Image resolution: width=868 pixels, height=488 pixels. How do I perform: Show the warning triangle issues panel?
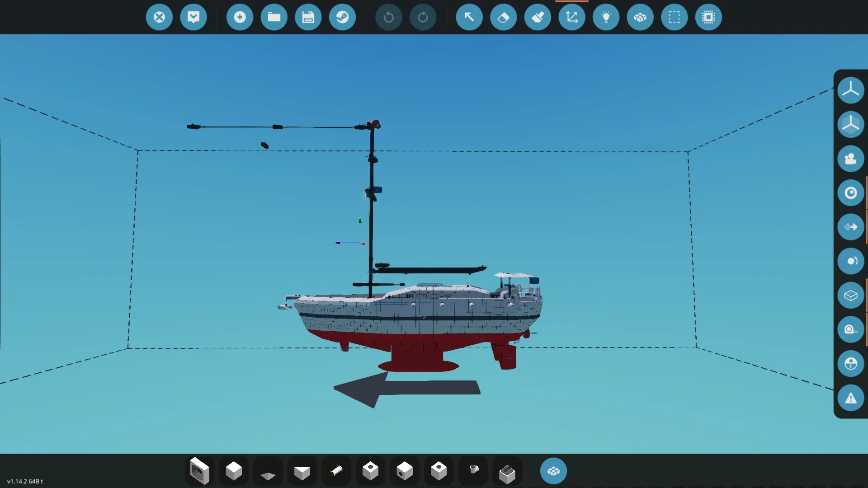click(x=850, y=398)
